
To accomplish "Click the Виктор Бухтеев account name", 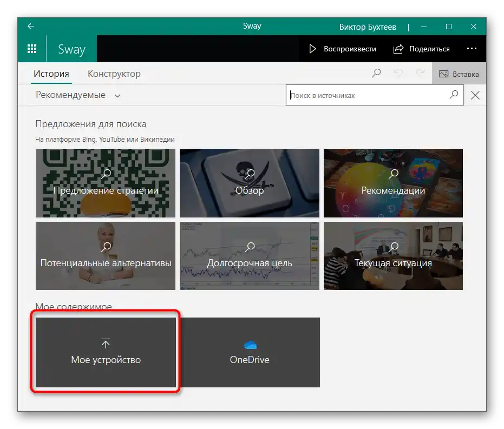I will [368, 27].
